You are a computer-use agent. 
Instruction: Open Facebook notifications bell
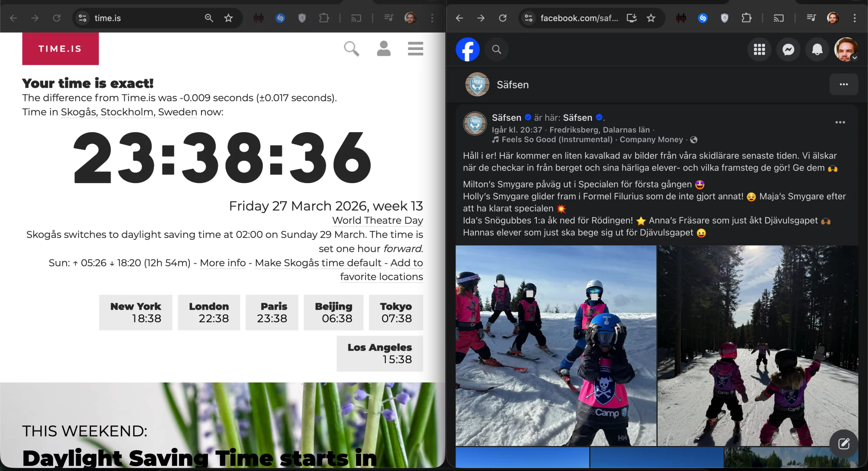click(x=817, y=50)
